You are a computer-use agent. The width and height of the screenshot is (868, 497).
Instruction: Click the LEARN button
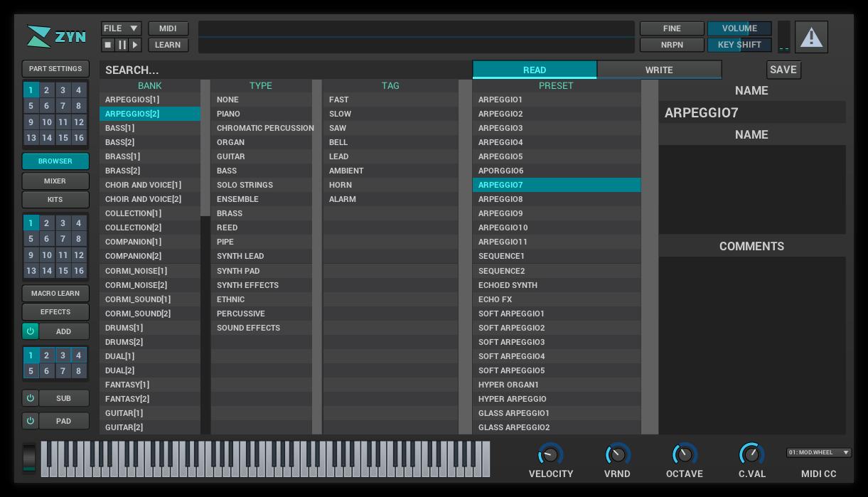pyautogui.click(x=168, y=45)
